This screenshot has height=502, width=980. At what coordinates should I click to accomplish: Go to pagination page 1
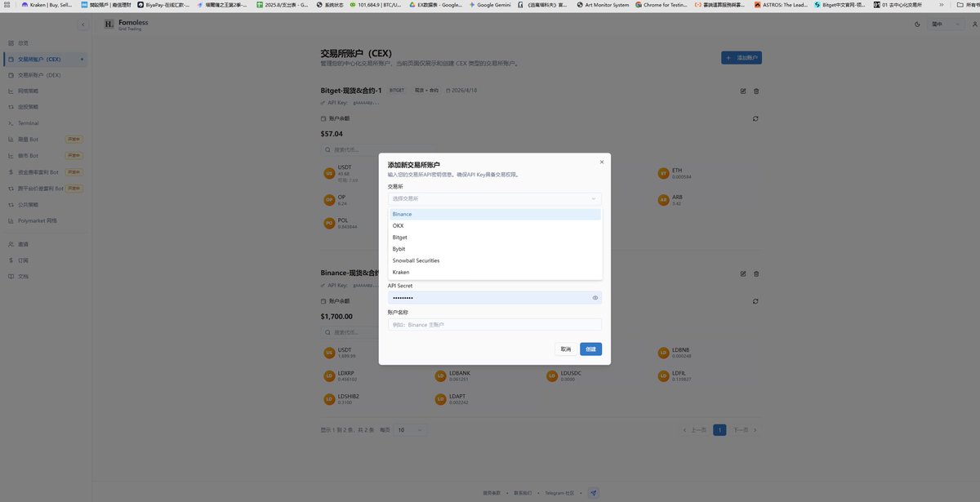pyautogui.click(x=719, y=429)
